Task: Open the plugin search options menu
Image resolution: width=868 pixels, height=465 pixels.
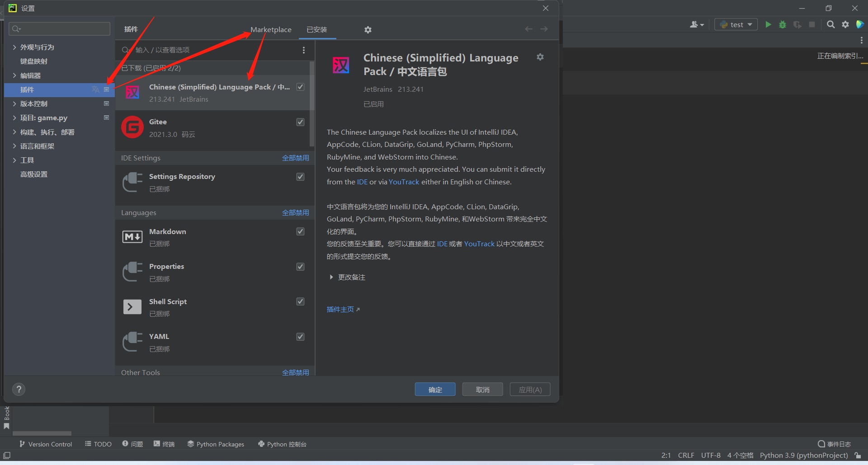Action: [x=304, y=50]
